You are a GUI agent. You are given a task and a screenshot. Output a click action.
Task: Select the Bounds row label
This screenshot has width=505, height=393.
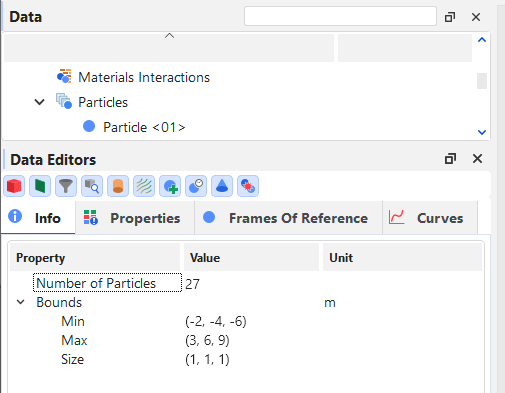click(x=59, y=302)
